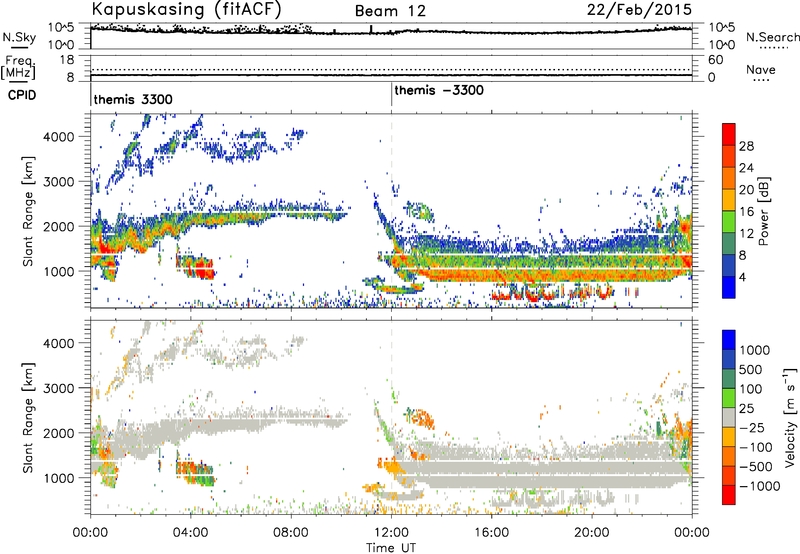Click the '500' velocity scale tick
The width and height of the screenshot is (800, 554).
[x=751, y=369]
